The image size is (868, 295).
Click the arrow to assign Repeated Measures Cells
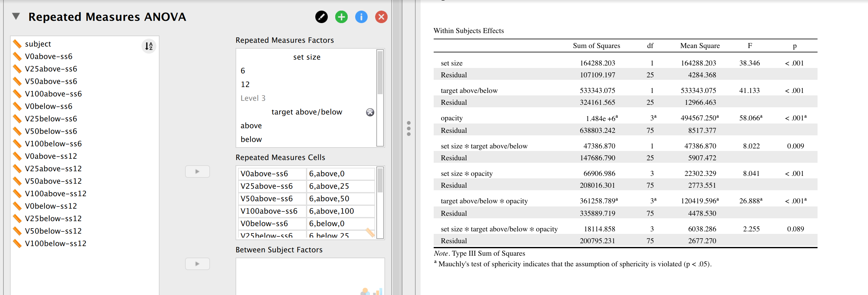point(198,172)
